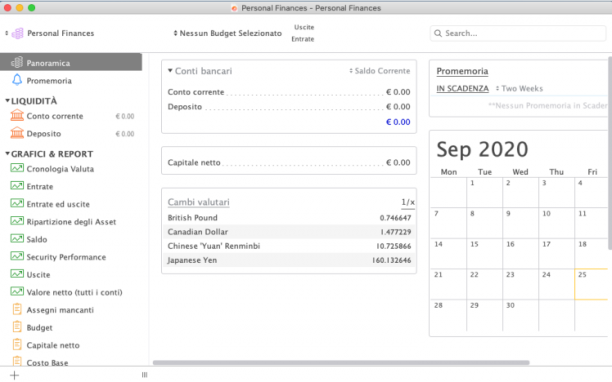Click the Conto corrente bank icon
This screenshot has width=612, height=382.
[x=17, y=115]
